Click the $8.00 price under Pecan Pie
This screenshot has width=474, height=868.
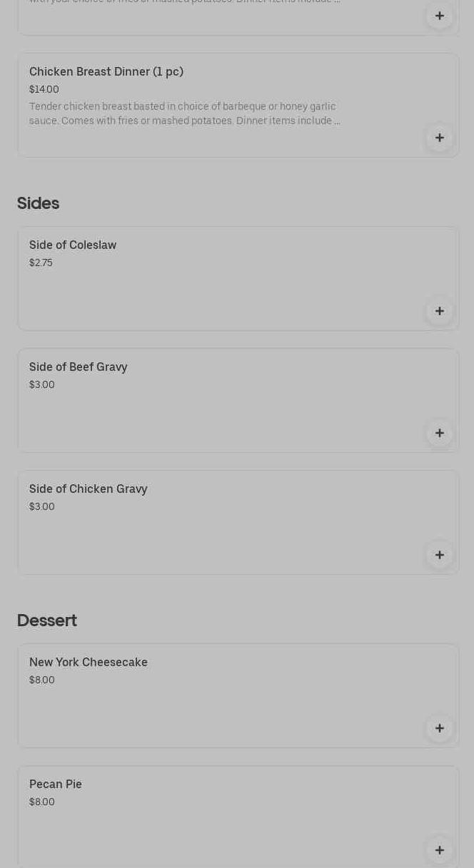pyautogui.click(x=42, y=802)
